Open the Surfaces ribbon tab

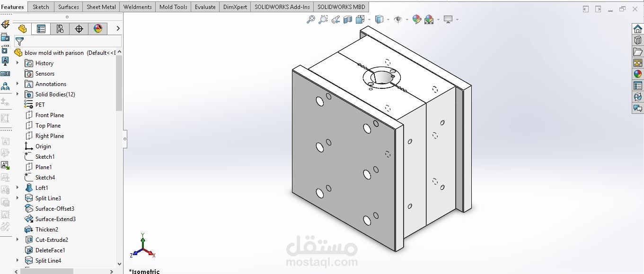click(x=69, y=7)
